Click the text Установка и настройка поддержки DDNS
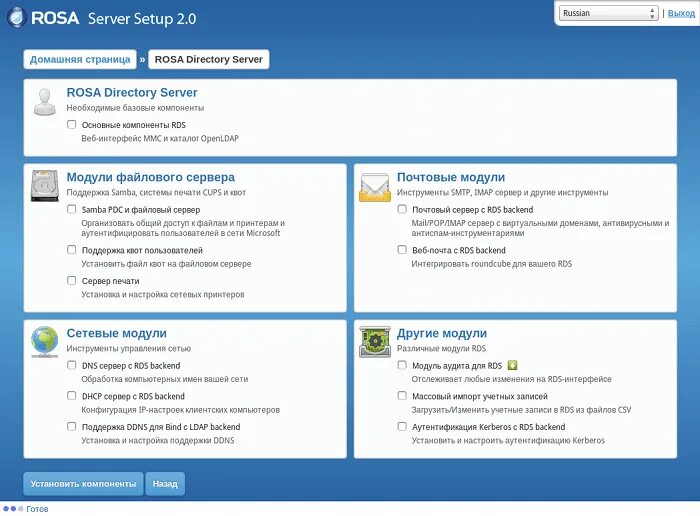The width and height of the screenshot is (700, 516). pos(158,441)
